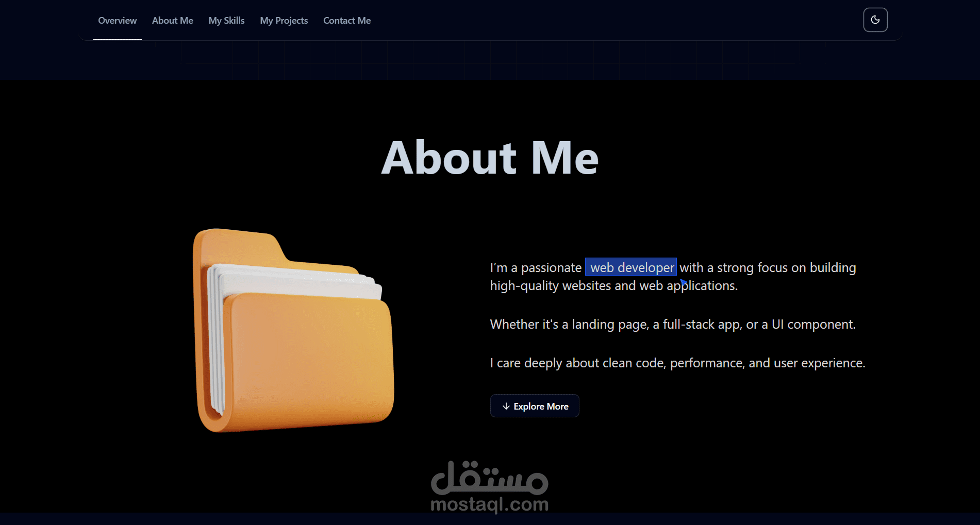Screen dimensions: 980x525
Task: Click the down arrow in Explore More
Action: click(x=506, y=406)
